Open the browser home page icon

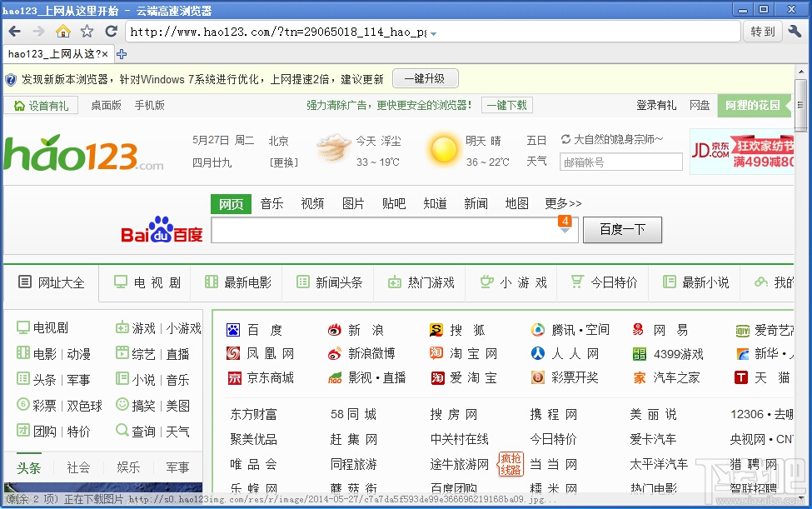(x=63, y=31)
